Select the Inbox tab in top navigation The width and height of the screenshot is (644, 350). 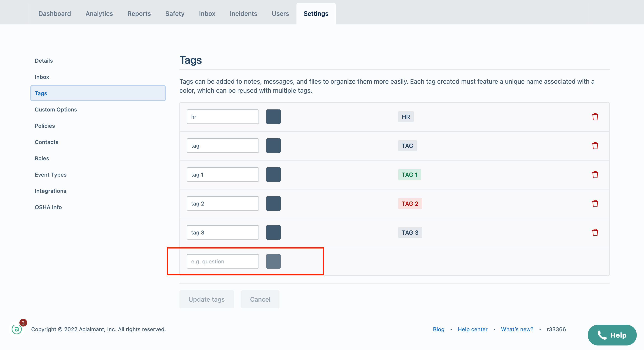tap(207, 14)
